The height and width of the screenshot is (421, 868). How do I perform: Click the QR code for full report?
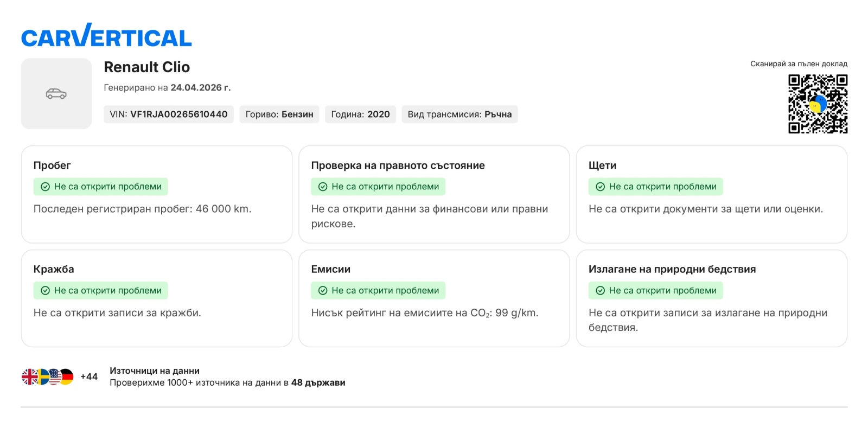pos(818,104)
